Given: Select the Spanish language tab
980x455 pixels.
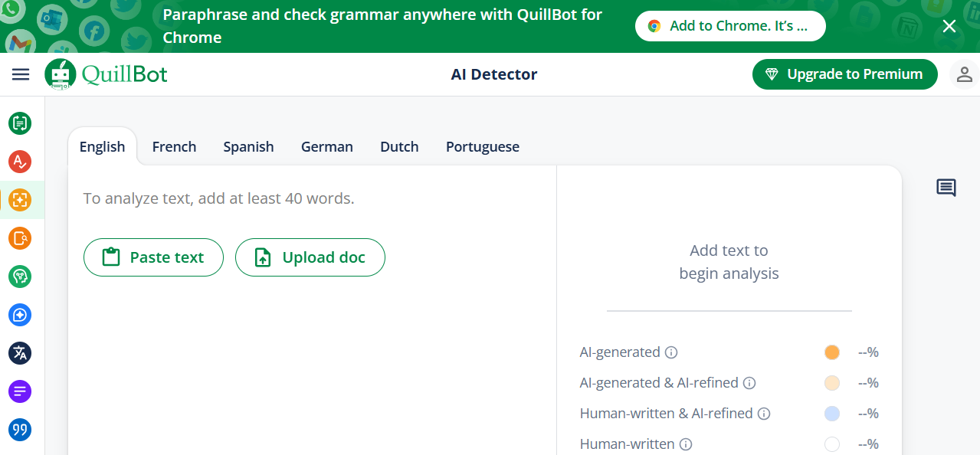Looking at the screenshot, I should (248, 146).
